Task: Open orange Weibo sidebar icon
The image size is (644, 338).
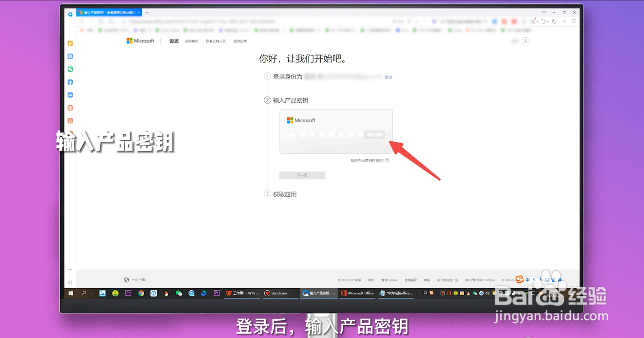Action: [70, 108]
